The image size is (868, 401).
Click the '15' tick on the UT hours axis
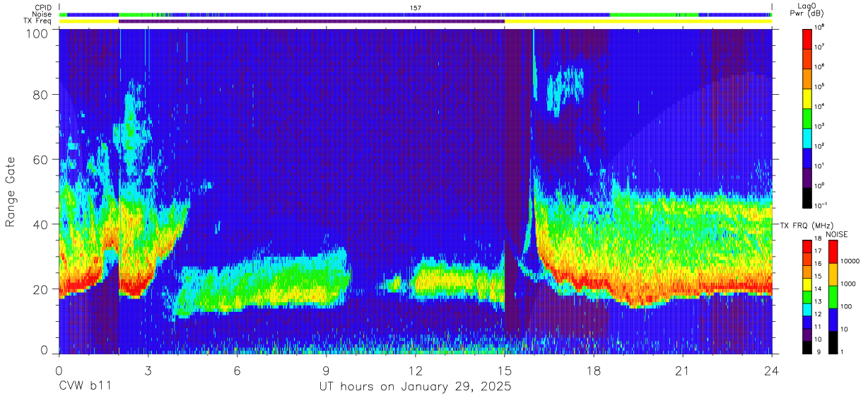click(505, 371)
